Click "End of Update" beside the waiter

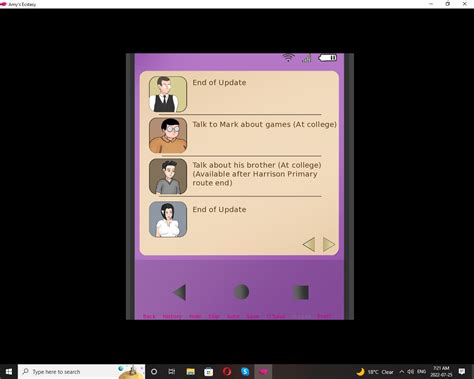pyautogui.click(x=219, y=82)
